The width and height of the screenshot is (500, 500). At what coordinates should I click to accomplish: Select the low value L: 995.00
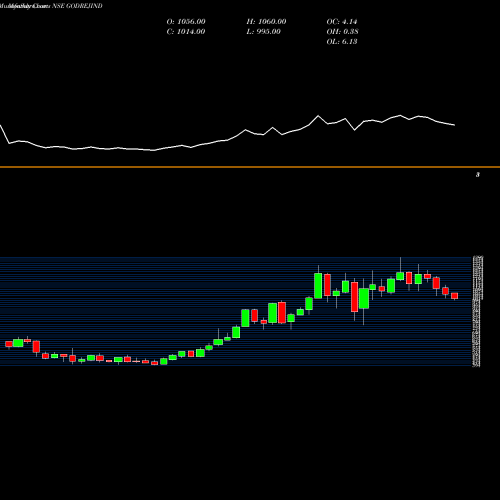pyautogui.click(x=264, y=32)
